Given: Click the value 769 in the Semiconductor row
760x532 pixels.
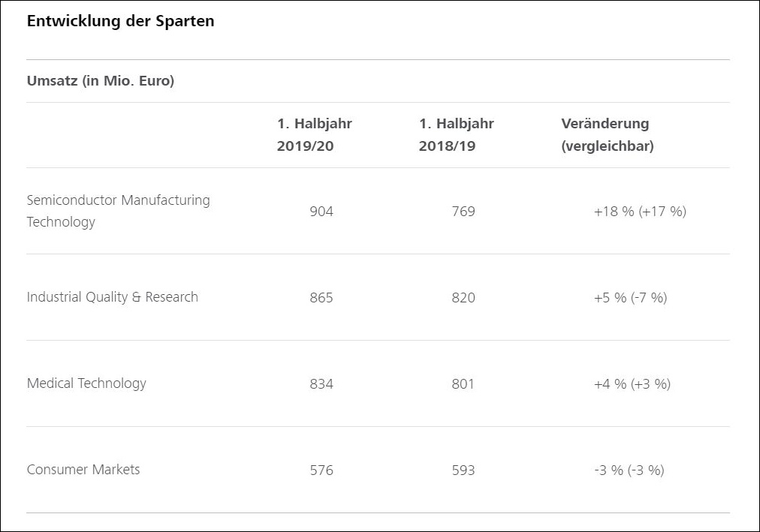Looking at the screenshot, I should coord(463,212).
